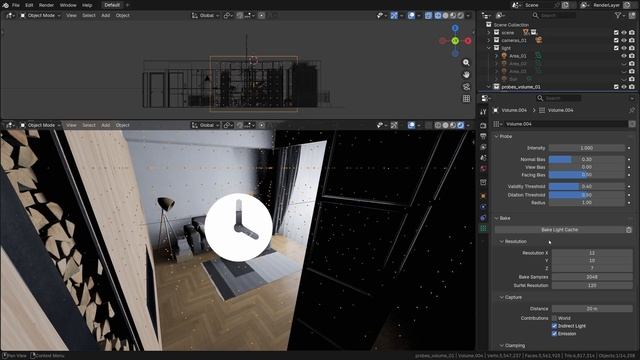This screenshot has height=360, width=640.
Task: Click red X axis on navigation gizmo
Action: (468, 41)
